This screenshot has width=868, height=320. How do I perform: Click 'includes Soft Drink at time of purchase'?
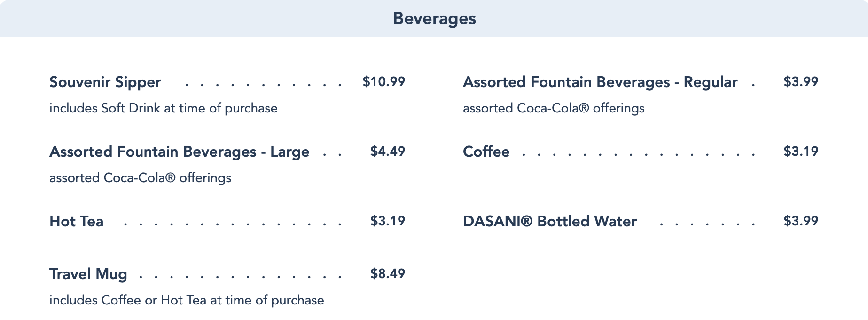pos(163,108)
